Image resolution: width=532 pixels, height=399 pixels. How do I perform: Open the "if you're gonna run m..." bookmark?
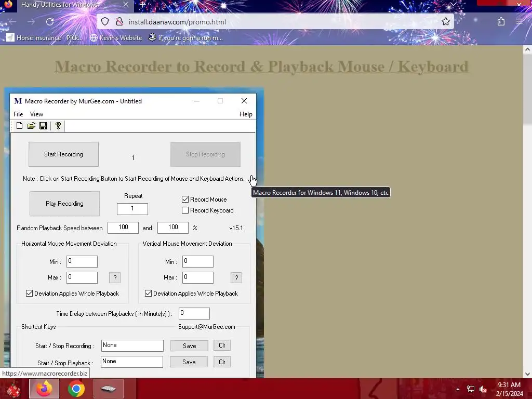pos(185,37)
